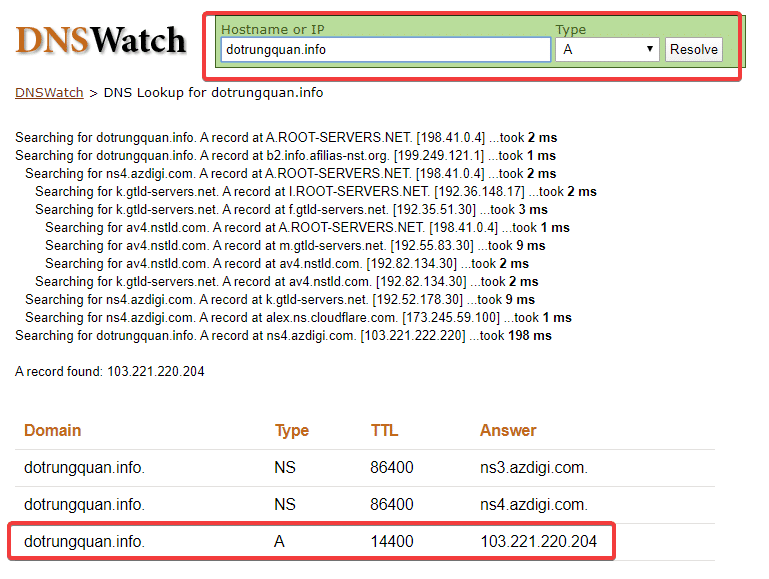Select the ns4.azdigi.com. answer cell in the table

534,504
